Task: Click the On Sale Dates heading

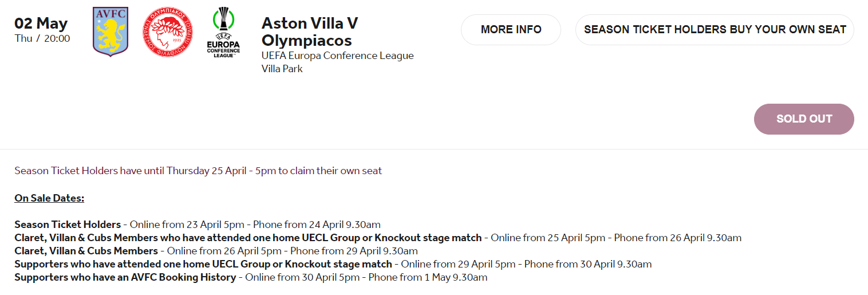Action: (49, 198)
